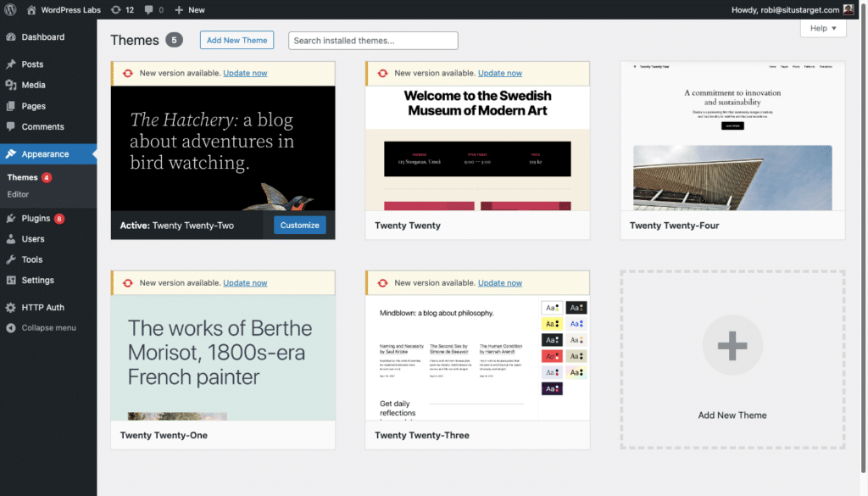The width and height of the screenshot is (868, 496).
Task: Open the Themes submenu item
Action: pyautogui.click(x=22, y=177)
